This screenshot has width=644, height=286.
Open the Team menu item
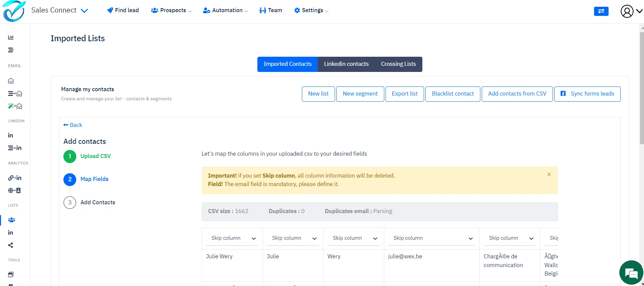271,10
